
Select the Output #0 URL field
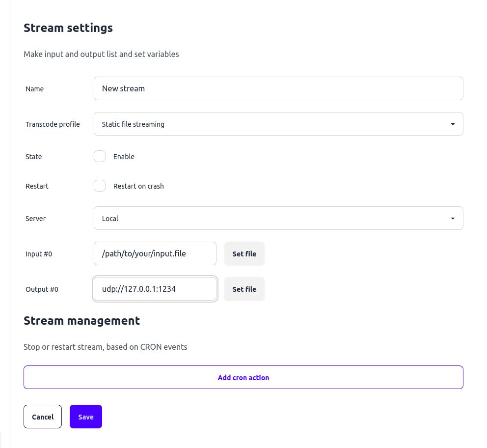coord(155,289)
